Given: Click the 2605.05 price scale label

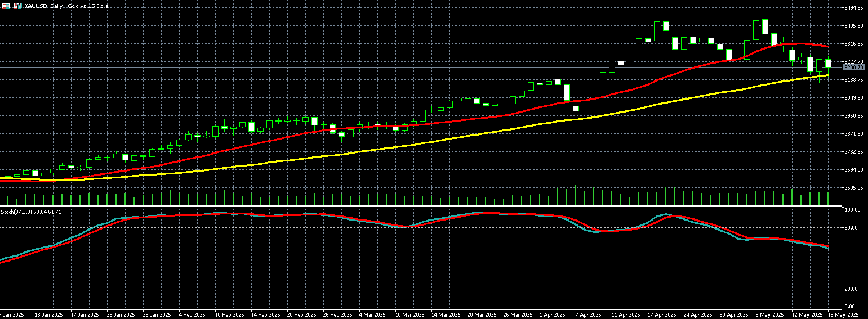Looking at the screenshot, I should 854,188.
